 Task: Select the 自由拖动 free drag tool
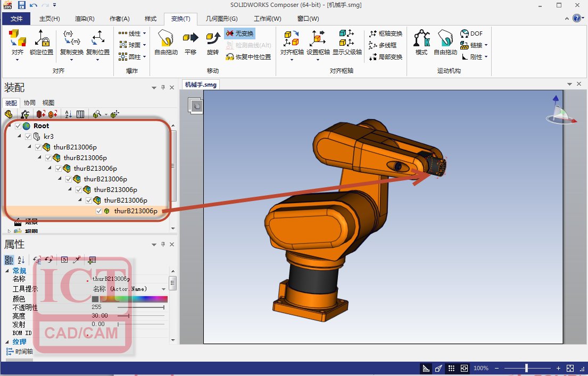click(x=165, y=43)
